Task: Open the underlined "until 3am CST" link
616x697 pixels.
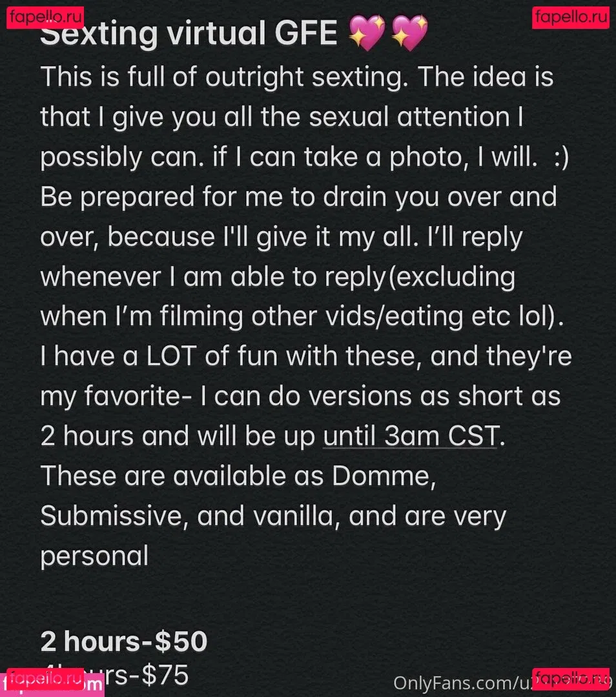Action: 411,437
